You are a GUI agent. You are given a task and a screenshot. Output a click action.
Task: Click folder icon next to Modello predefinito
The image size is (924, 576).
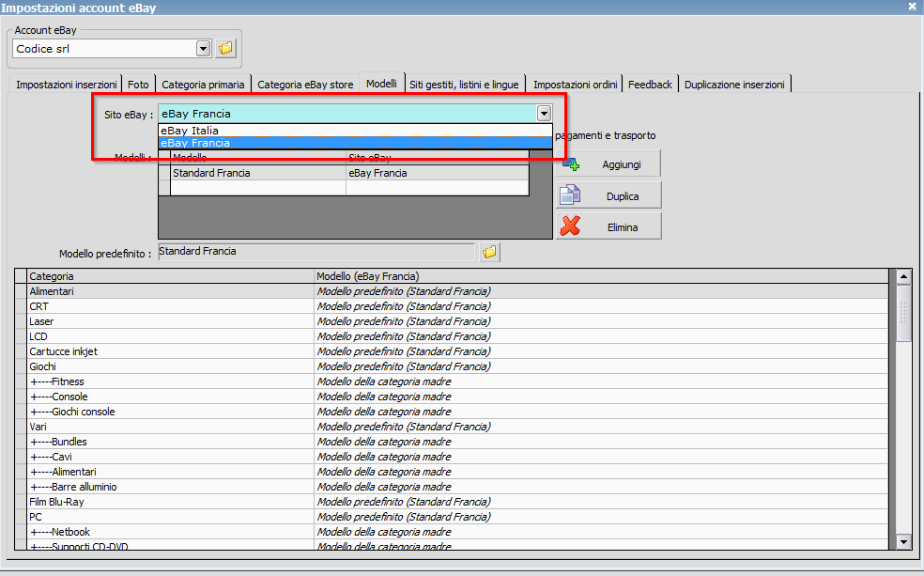(489, 252)
